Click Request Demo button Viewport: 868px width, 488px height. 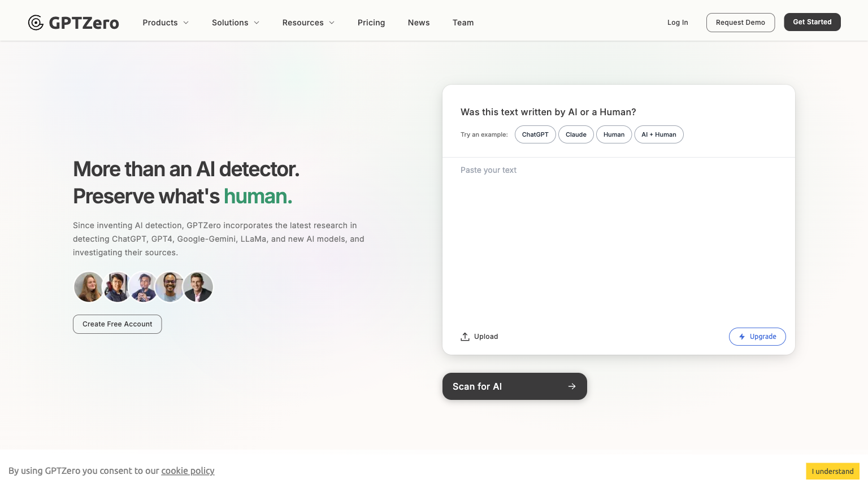coord(740,23)
